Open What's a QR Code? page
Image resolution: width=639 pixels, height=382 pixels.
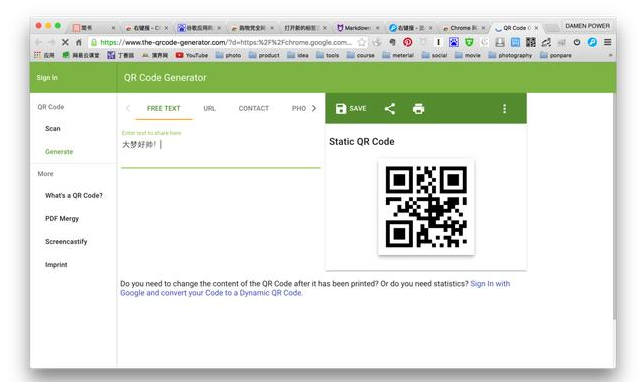tap(74, 195)
